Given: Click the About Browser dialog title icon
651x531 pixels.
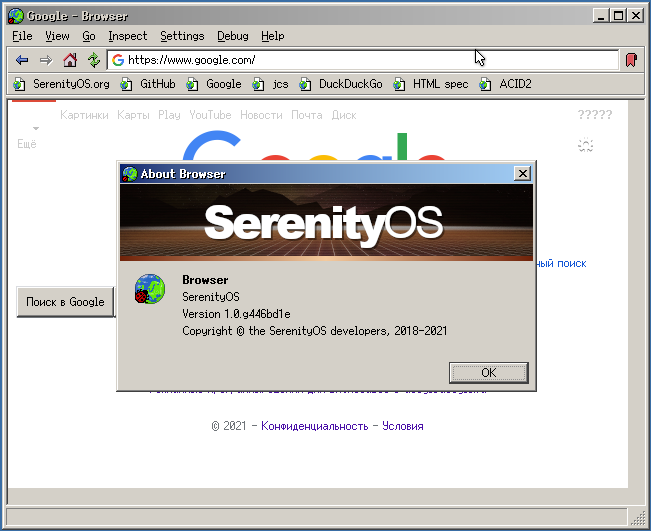Looking at the screenshot, I should (x=130, y=174).
